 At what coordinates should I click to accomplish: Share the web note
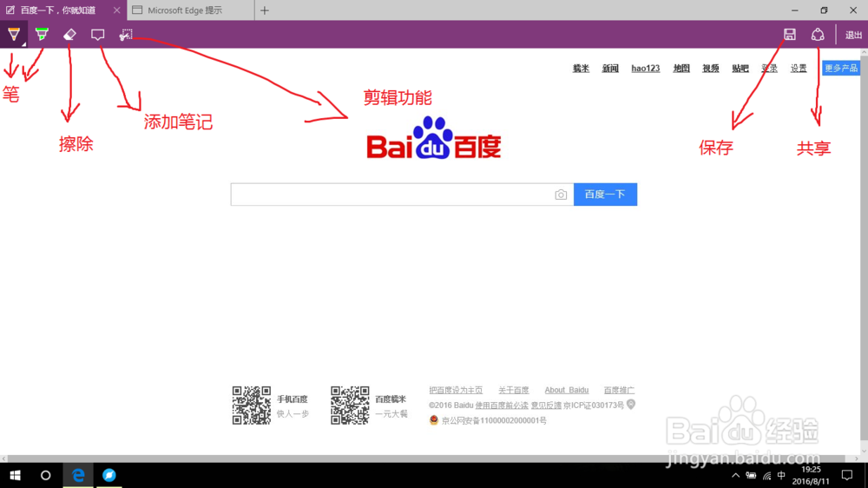818,35
